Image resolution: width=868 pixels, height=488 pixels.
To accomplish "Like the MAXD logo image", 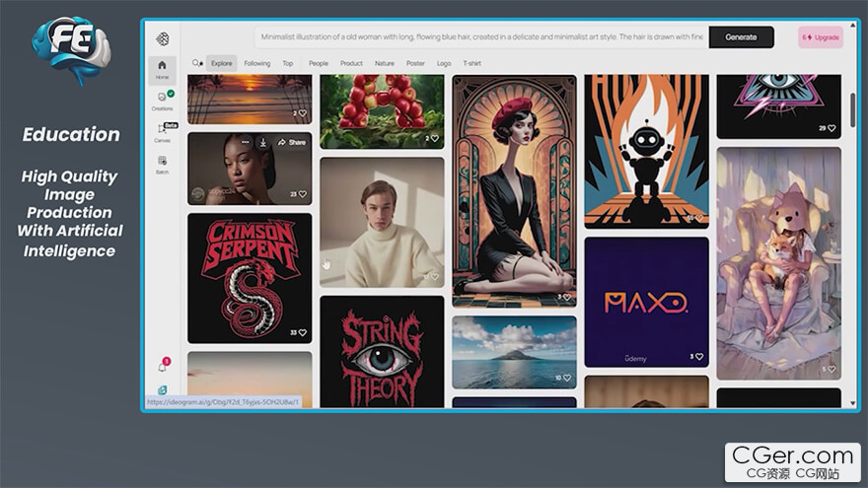I will click(x=699, y=357).
